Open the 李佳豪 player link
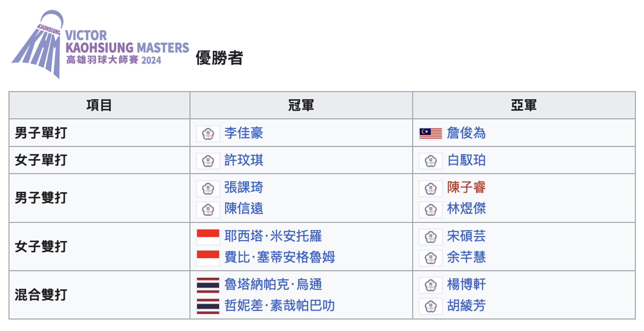Viewport: 644px width, 331px height. (x=244, y=133)
